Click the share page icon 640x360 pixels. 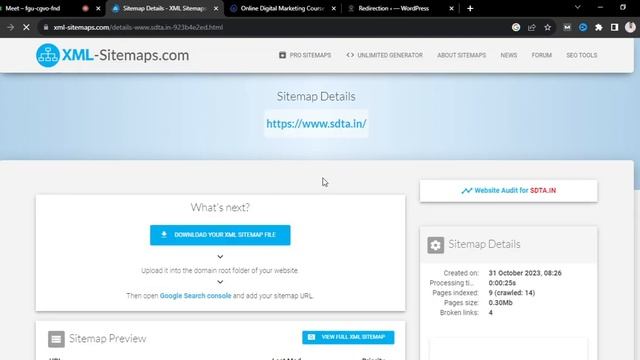pyautogui.click(x=531, y=27)
